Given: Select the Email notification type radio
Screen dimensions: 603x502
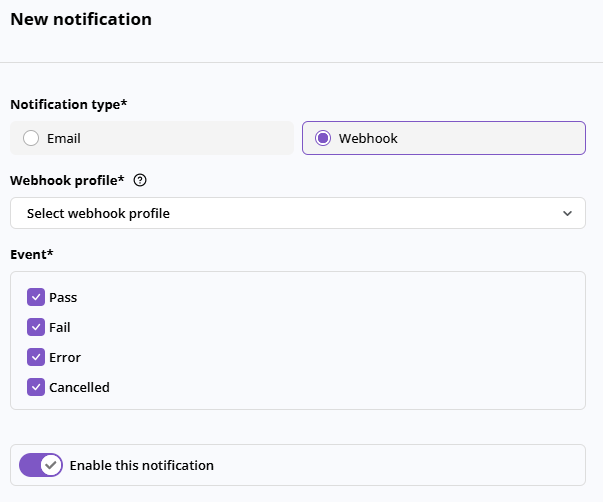Looking at the screenshot, I should 31,138.
